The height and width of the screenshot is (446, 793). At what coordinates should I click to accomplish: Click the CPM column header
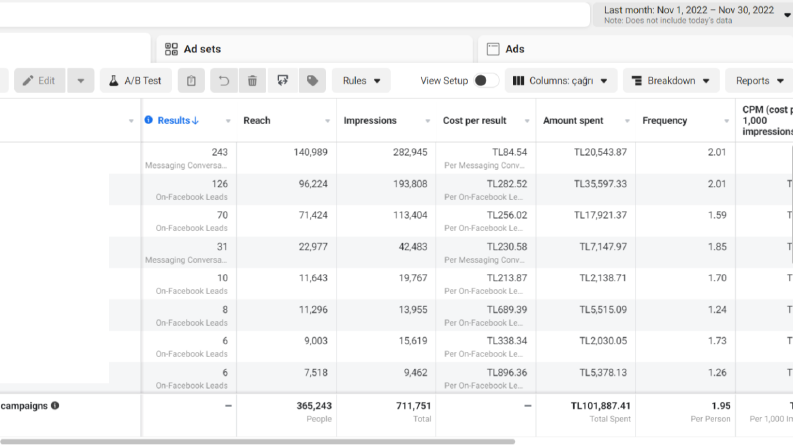[x=767, y=120]
